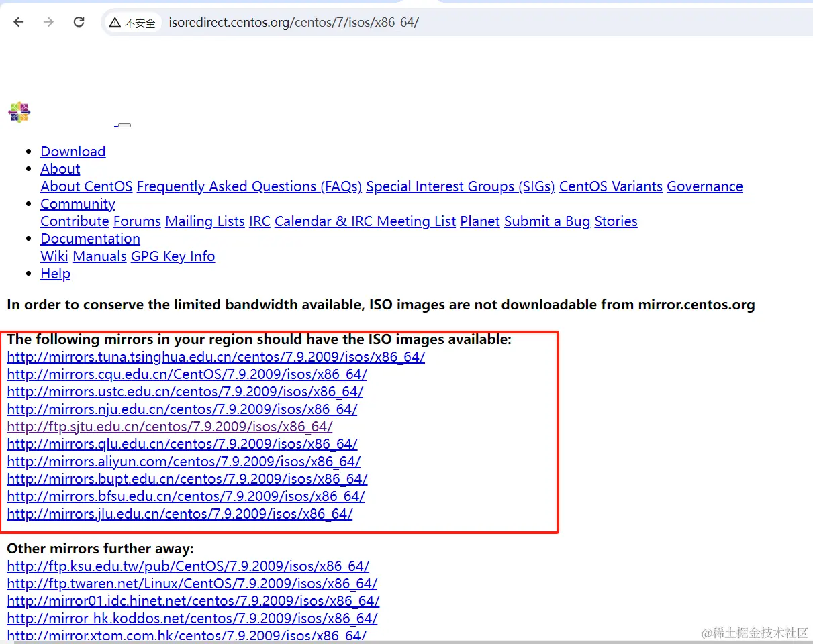Open the Stories link
The image size is (813, 644).
(x=616, y=221)
